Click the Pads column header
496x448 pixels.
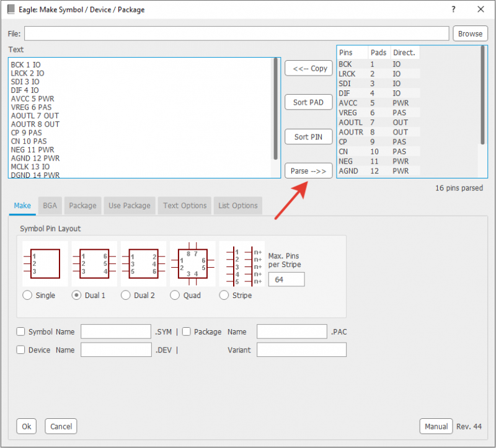pos(379,53)
